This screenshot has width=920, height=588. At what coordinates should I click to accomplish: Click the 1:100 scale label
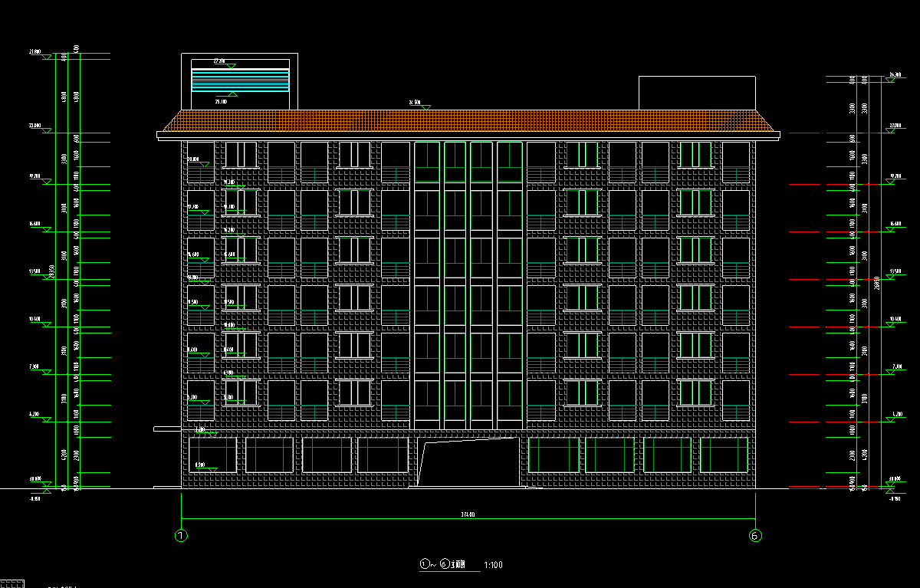pyautogui.click(x=493, y=566)
